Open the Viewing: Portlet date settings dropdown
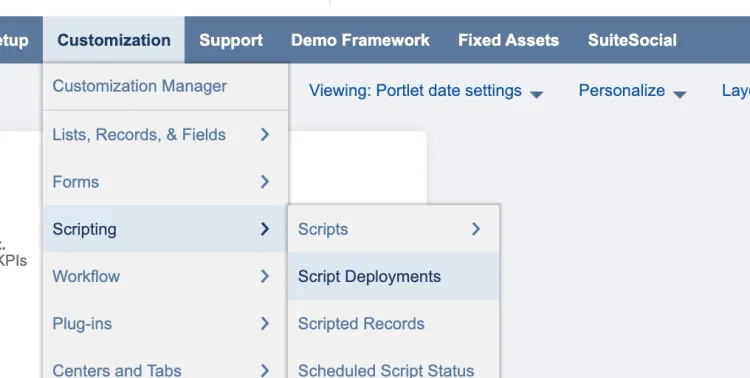This screenshot has width=750, height=378. [426, 91]
